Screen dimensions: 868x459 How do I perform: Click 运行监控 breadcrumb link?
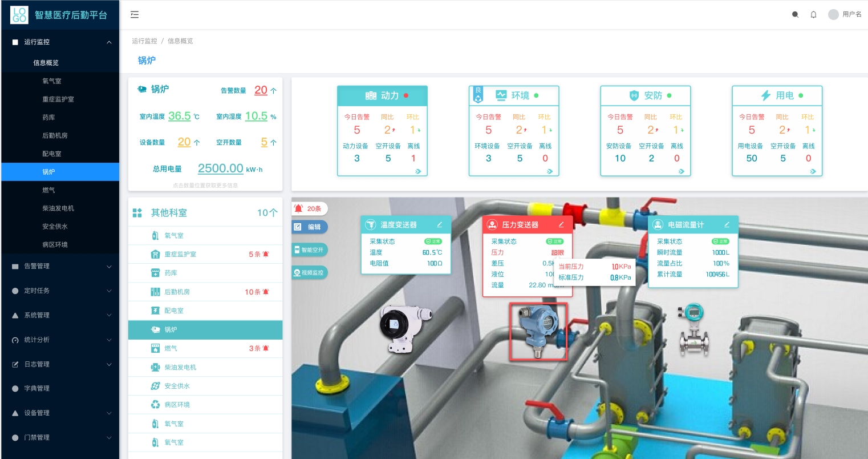[144, 41]
